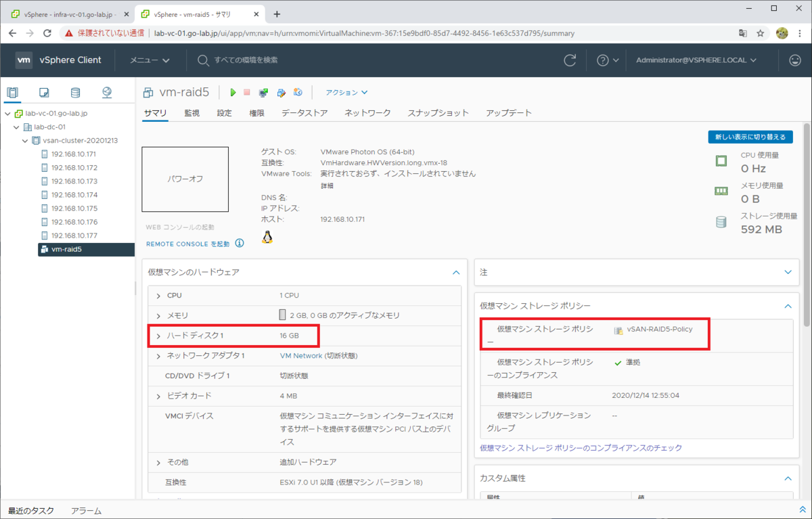The height and width of the screenshot is (519, 812).
Task: Switch to the スナップショット tab
Action: click(x=438, y=113)
